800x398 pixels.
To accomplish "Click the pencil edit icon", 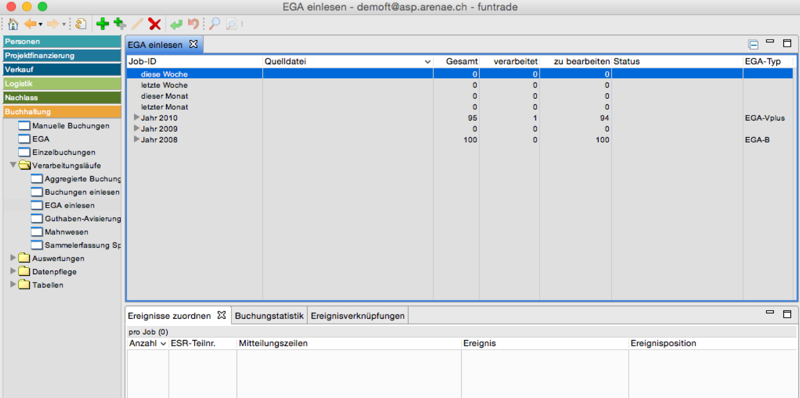I will click(x=137, y=23).
